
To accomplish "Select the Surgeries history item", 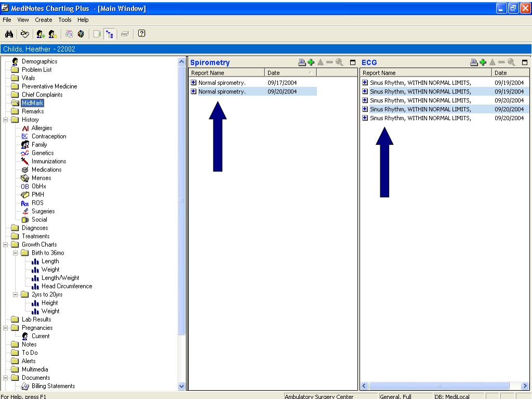I will pyautogui.click(x=43, y=211).
